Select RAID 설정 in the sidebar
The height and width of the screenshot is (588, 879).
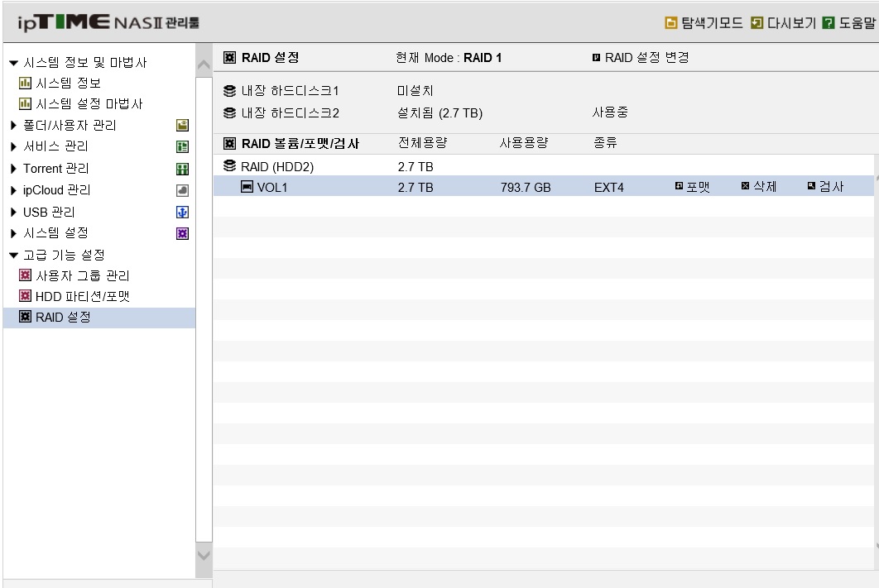(x=99, y=318)
